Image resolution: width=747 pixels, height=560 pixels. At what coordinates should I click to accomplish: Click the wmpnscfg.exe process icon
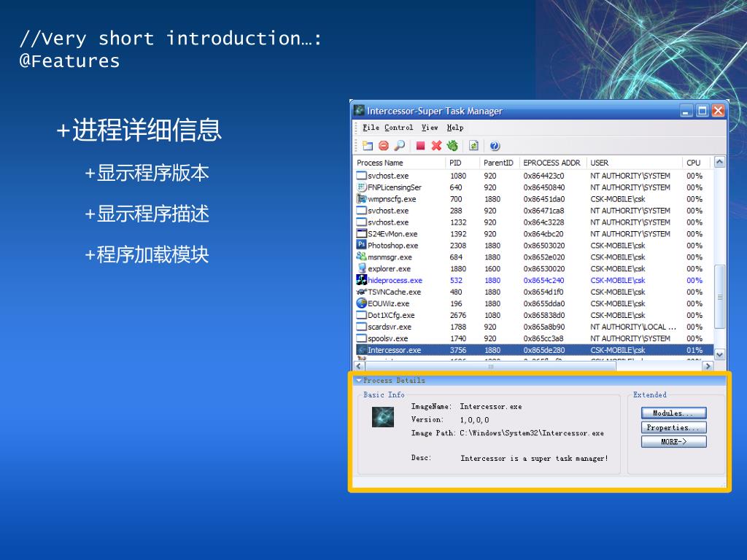tap(362, 198)
